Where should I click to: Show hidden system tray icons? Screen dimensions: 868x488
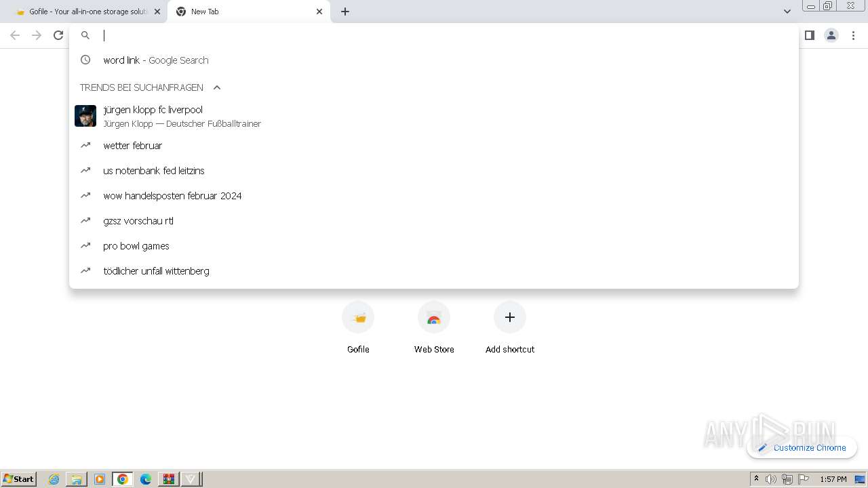(x=757, y=479)
